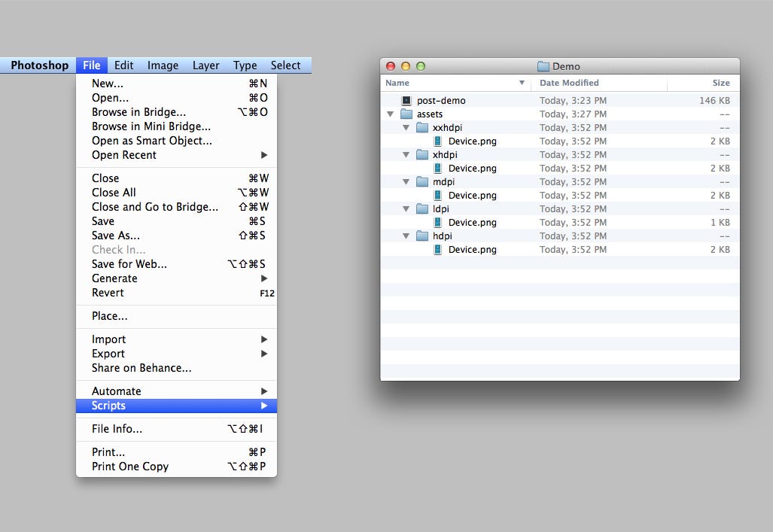Minimize the Demo window with yellow button

406,66
